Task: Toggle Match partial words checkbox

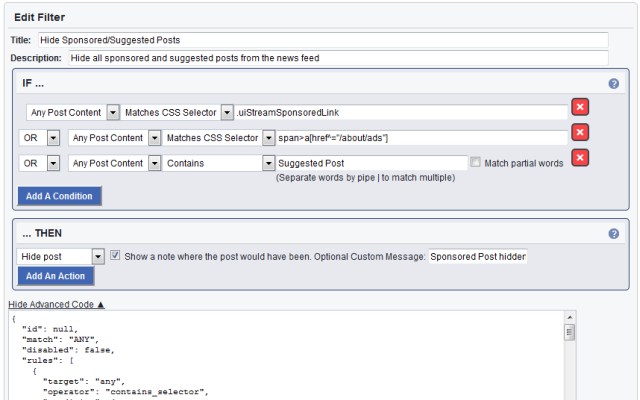Action: [x=476, y=163]
